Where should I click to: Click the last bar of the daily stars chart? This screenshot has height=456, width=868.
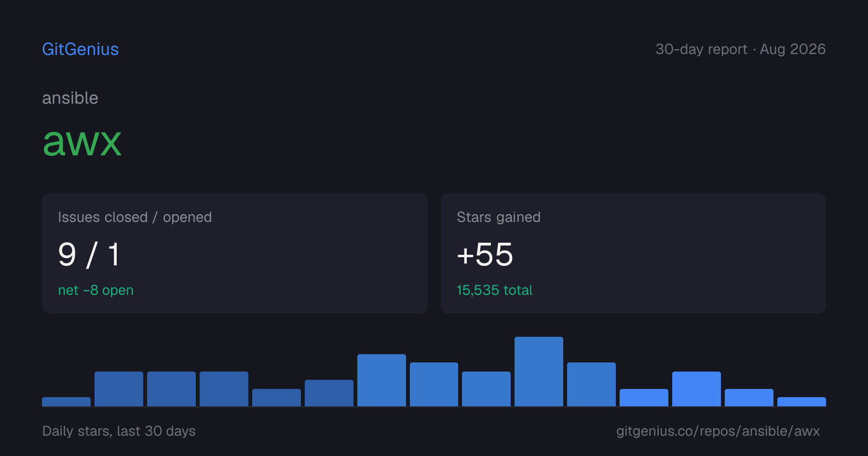[x=801, y=401]
